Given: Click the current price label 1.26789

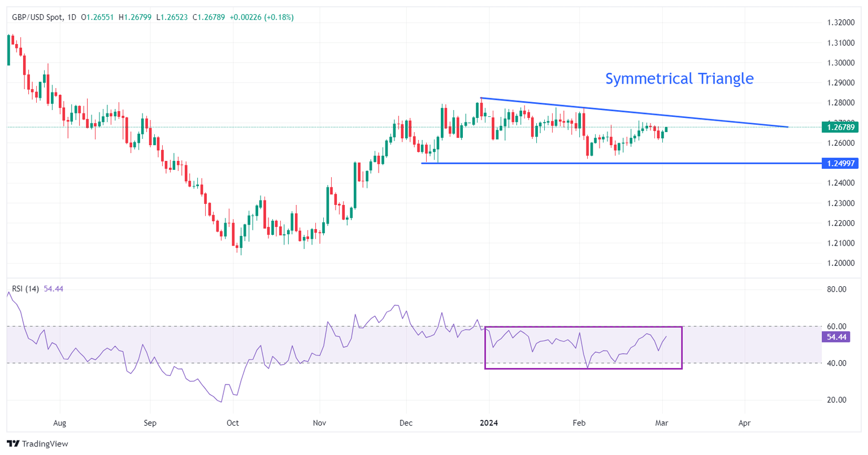Looking at the screenshot, I should click(x=840, y=128).
